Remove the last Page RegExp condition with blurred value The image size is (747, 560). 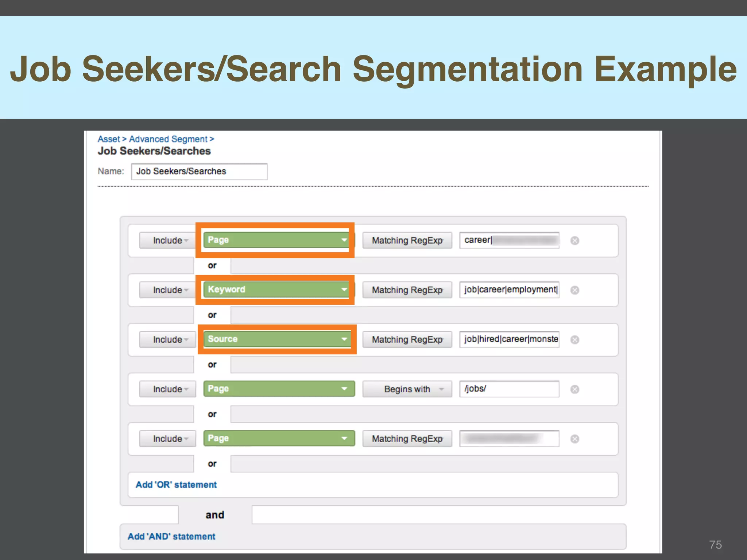[575, 439]
